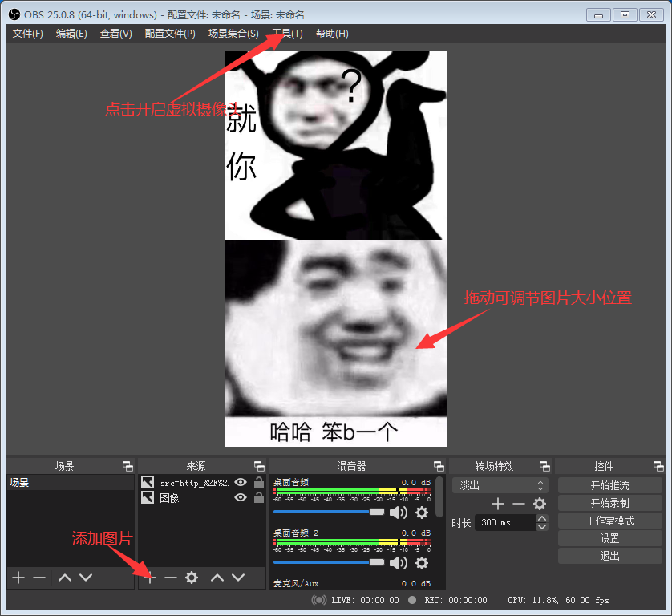Open properties gear for the selected source
The width and height of the screenshot is (672, 616).
coord(191,577)
